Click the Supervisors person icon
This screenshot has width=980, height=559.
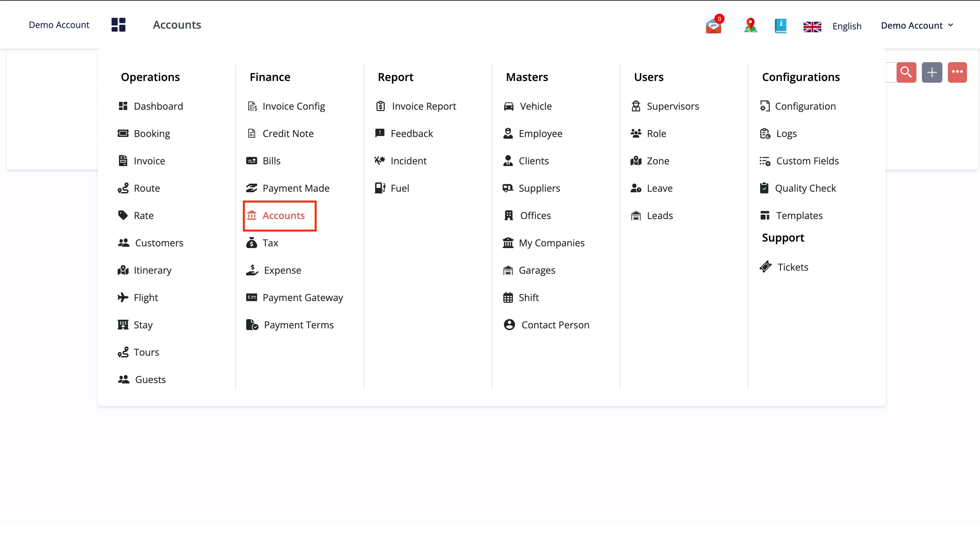coord(636,106)
